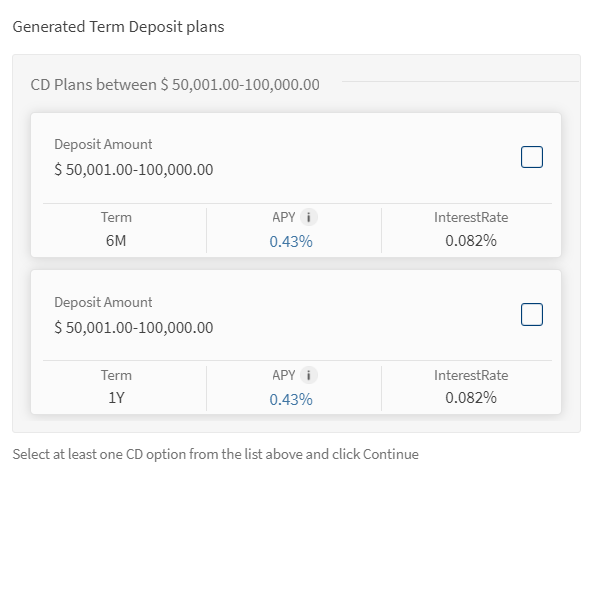Click the 0.082% interest rate in 1Y plan
The image size is (609, 592).
click(x=471, y=398)
